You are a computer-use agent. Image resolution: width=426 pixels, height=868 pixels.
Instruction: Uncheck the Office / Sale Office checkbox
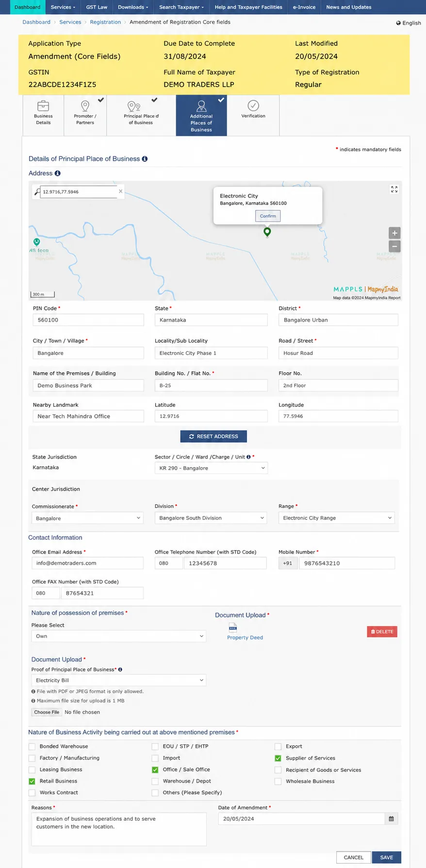click(x=155, y=770)
